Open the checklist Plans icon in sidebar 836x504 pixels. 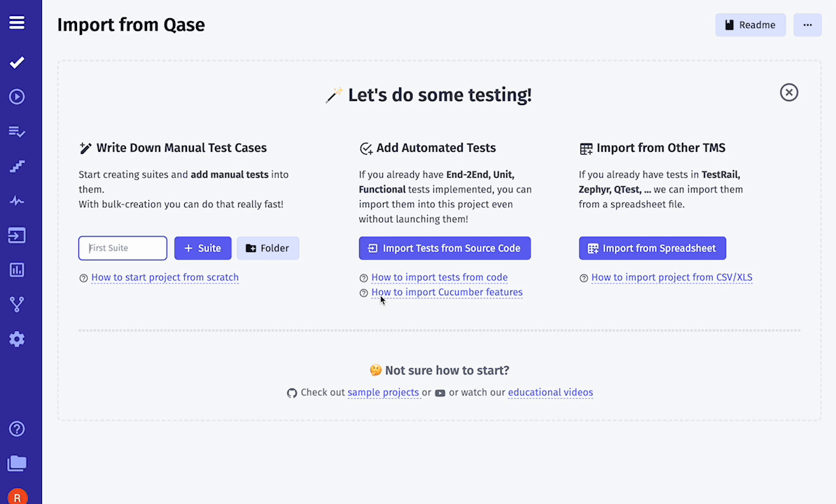pos(17,132)
